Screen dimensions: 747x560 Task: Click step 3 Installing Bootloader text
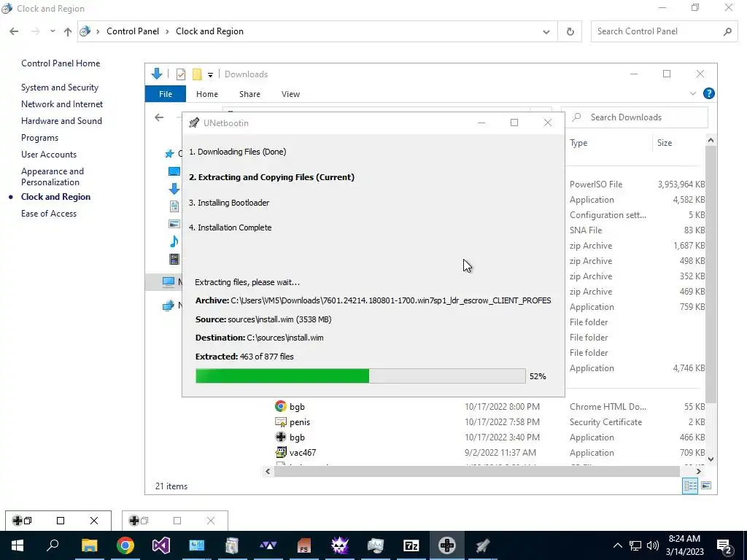[228, 203]
